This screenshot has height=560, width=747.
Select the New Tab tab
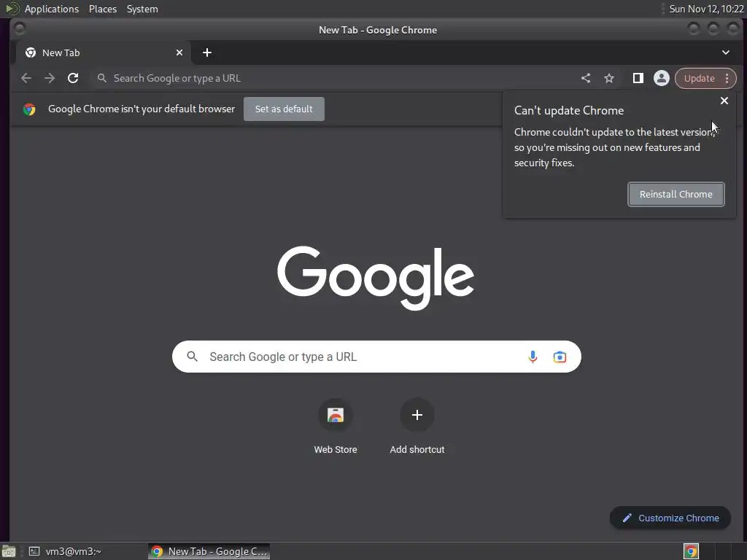point(104,52)
